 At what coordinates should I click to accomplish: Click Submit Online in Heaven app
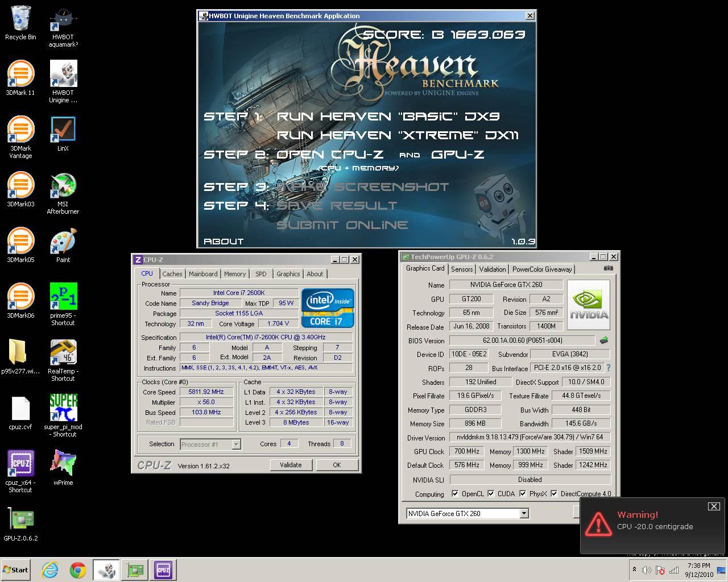pos(342,225)
